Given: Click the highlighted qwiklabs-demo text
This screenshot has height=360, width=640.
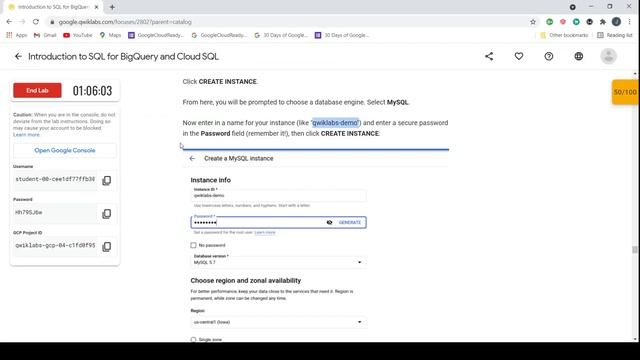Looking at the screenshot, I should coord(335,123).
